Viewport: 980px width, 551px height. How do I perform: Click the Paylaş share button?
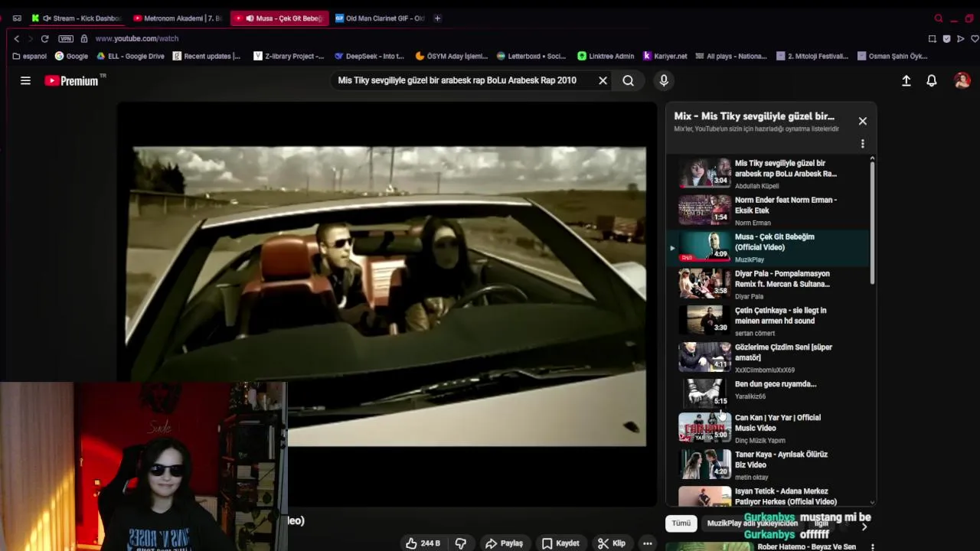click(504, 543)
